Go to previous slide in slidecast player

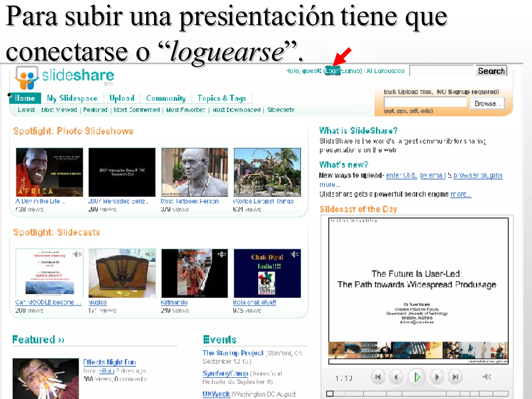click(x=396, y=377)
